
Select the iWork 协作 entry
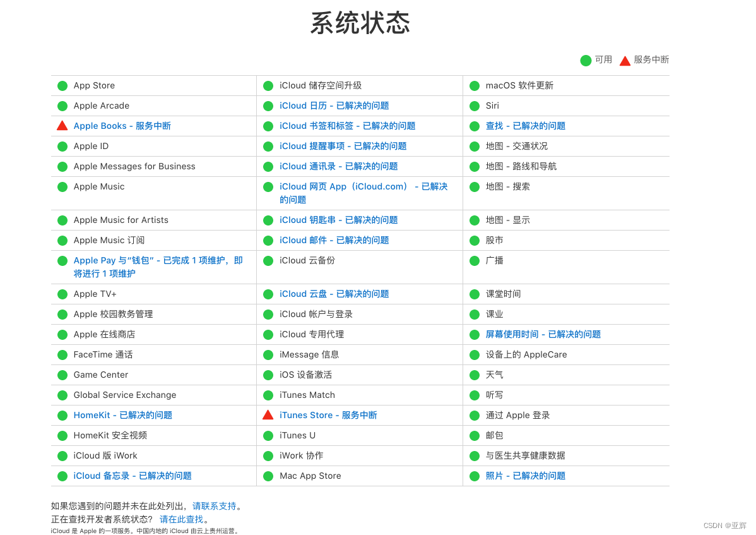pos(302,456)
